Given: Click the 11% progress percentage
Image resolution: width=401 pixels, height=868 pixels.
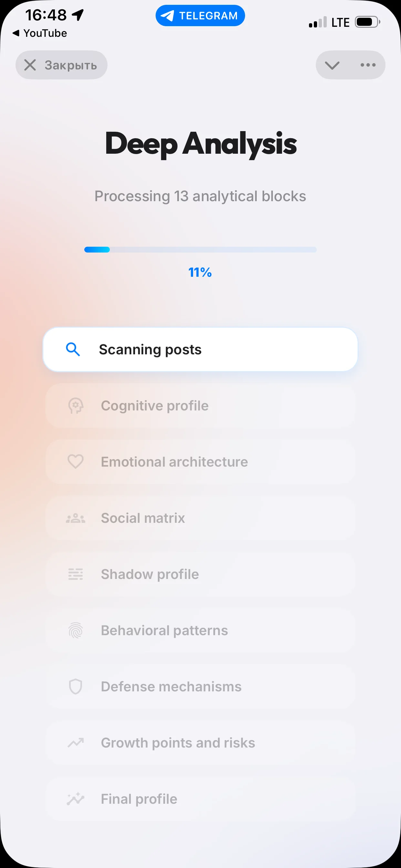Looking at the screenshot, I should tap(200, 272).
